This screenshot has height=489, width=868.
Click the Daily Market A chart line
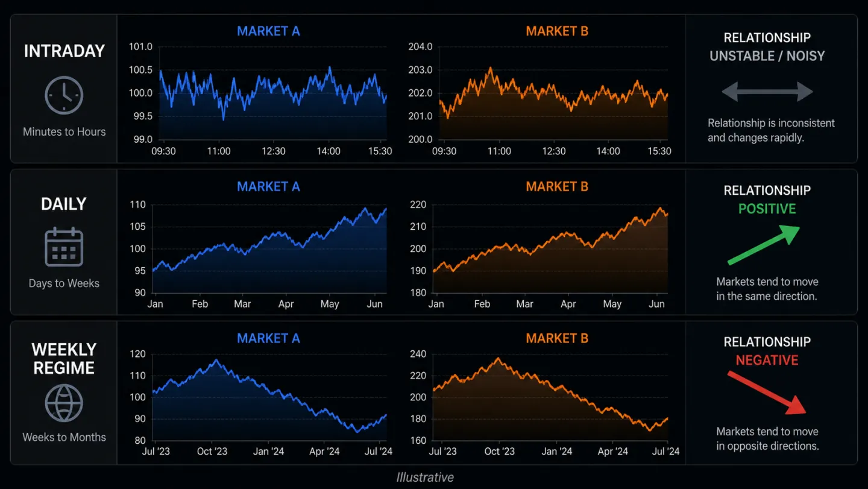coord(269,239)
